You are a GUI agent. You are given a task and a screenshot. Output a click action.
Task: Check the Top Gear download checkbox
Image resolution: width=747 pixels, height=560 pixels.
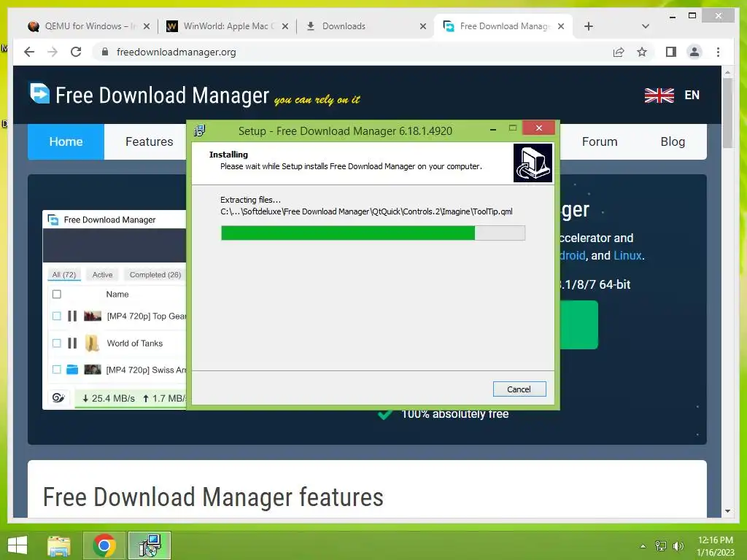pyautogui.click(x=57, y=316)
